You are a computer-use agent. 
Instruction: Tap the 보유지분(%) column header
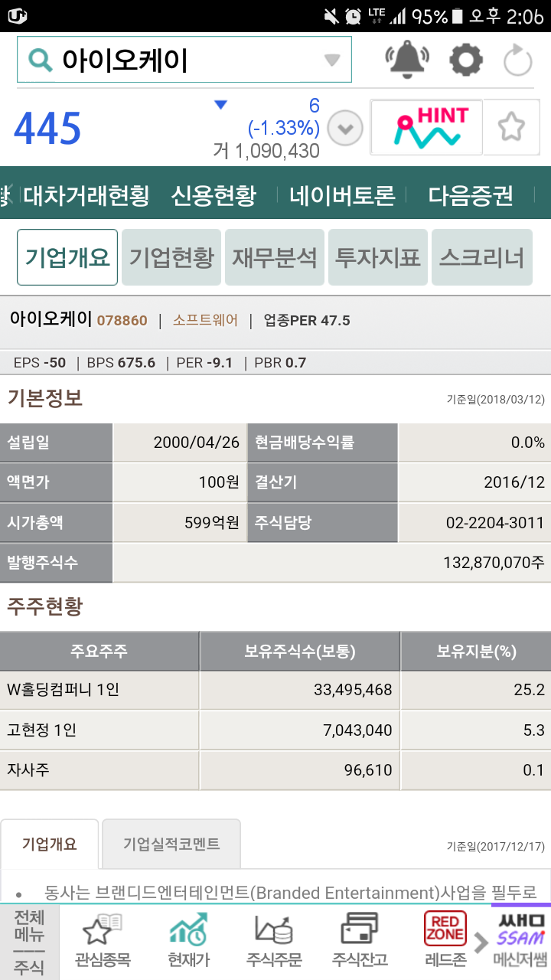tap(476, 652)
